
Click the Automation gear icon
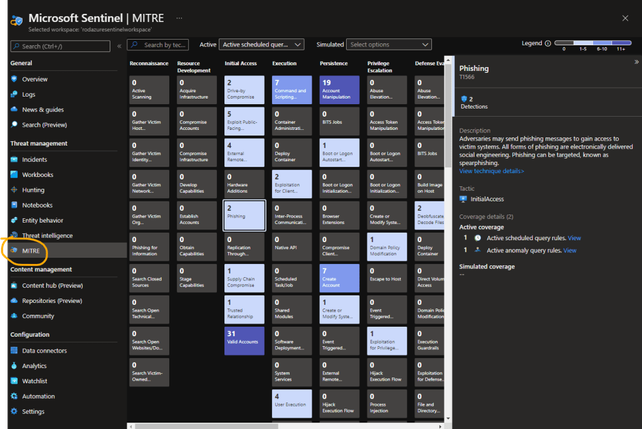click(x=14, y=396)
